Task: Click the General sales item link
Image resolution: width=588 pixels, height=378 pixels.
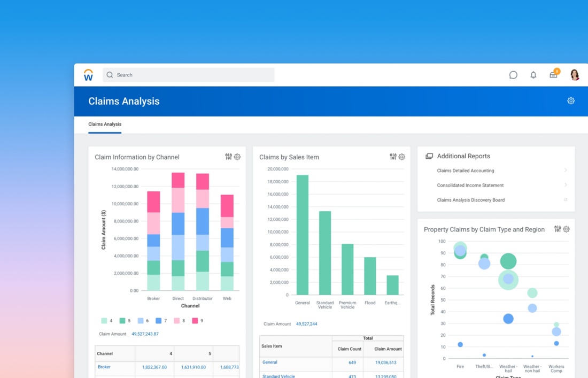Action: point(270,362)
